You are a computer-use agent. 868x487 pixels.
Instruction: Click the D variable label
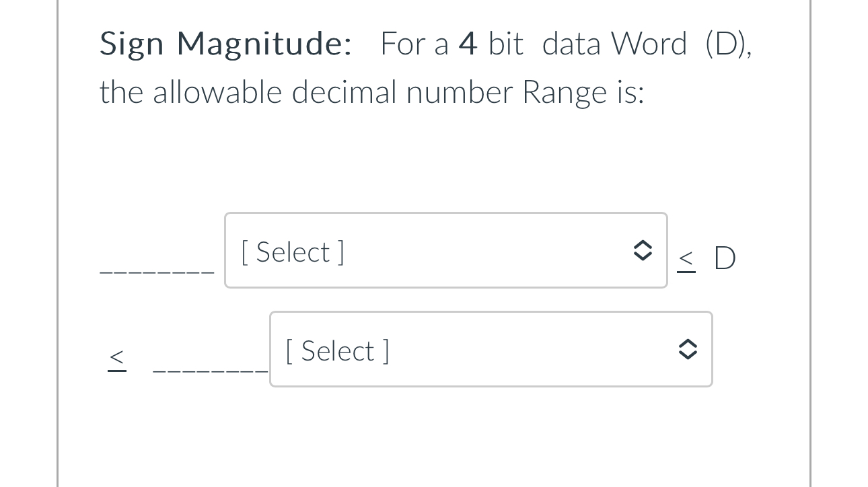pyautogui.click(x=725, y=258)
